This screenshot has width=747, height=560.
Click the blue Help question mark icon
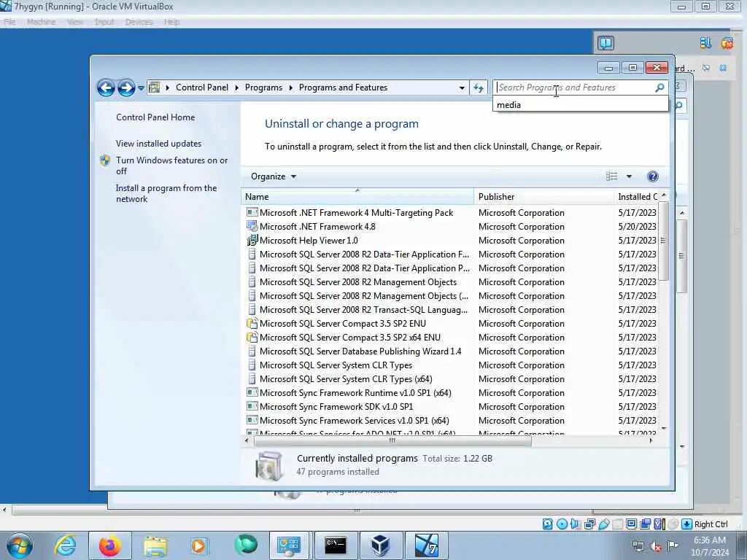[653, 176]
